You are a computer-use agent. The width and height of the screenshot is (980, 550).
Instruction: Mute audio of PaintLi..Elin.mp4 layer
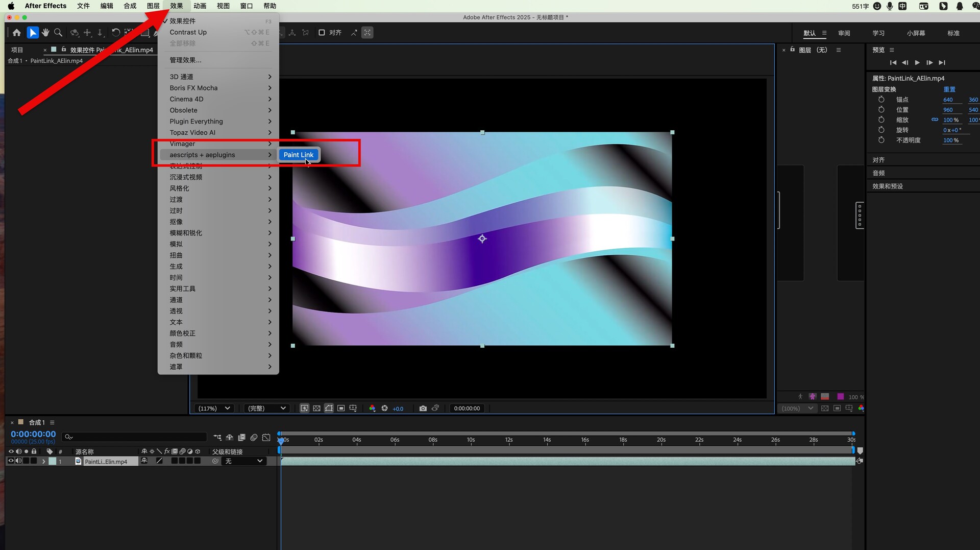click(19, 461)
